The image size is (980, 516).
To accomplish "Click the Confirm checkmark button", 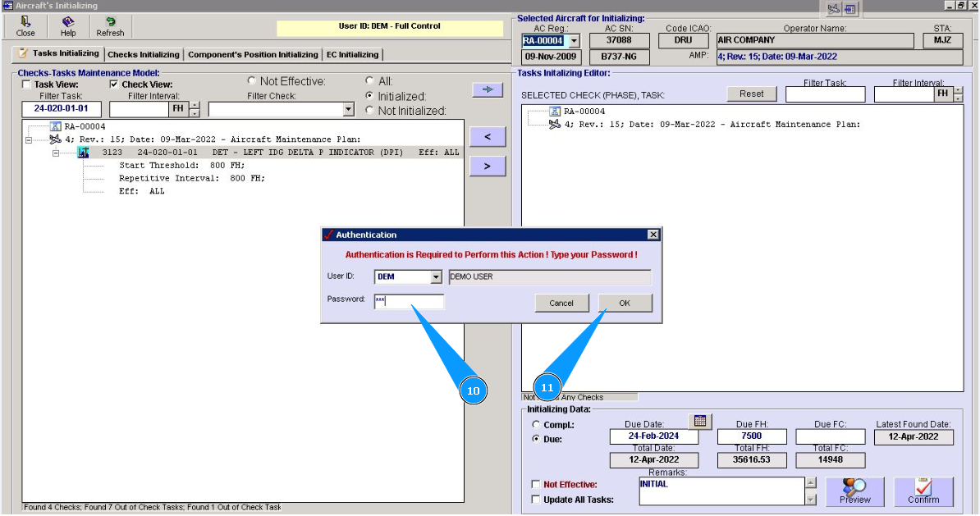I will [x=923, y=491].
